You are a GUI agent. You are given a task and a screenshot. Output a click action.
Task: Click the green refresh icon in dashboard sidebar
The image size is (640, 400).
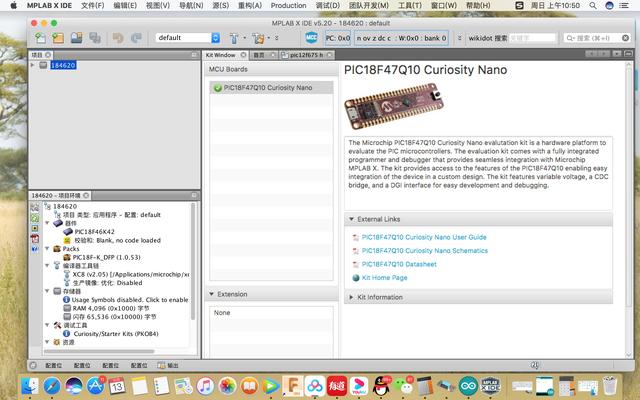(x=35, y=218)
